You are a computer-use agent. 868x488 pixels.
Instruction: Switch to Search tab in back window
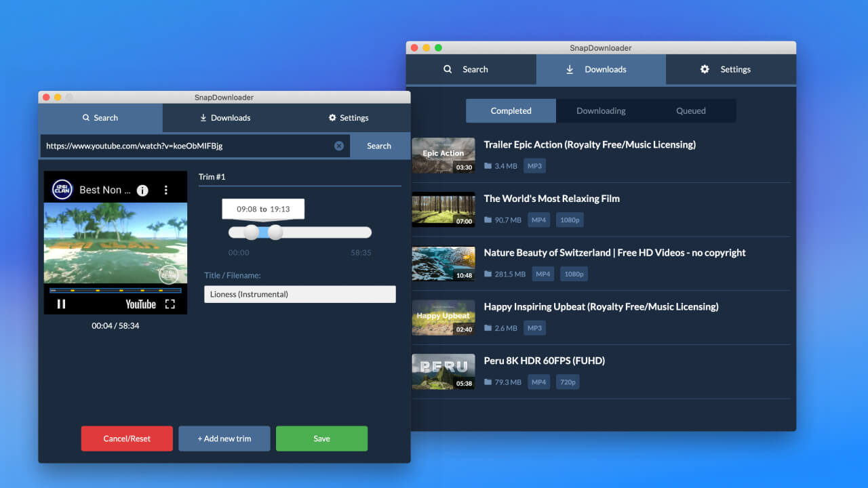(x=471, y=69)
